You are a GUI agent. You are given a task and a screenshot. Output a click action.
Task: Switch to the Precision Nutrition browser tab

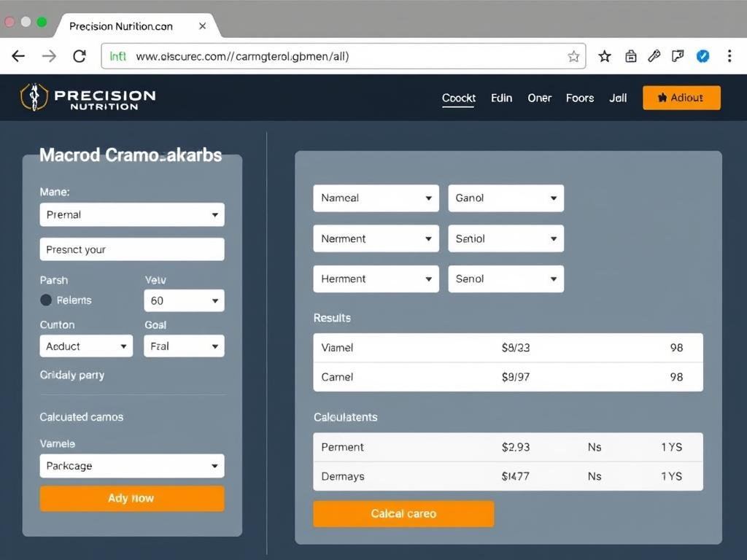coord(120,26)
